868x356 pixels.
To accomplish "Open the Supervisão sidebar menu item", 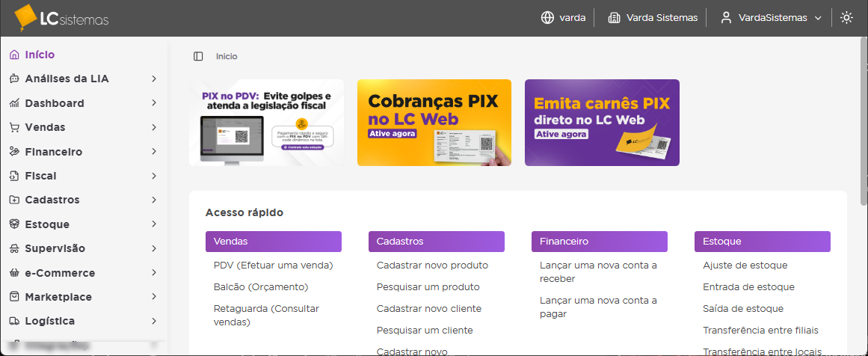I will tap(84, 248).
